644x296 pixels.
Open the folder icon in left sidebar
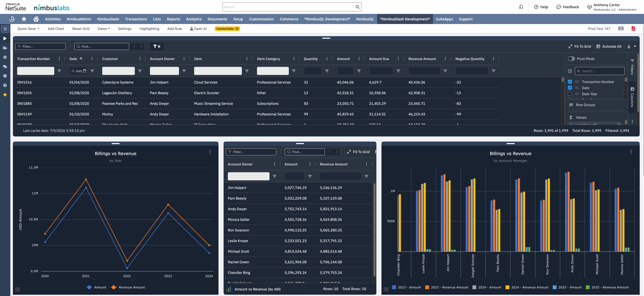(x=5, y=48)
